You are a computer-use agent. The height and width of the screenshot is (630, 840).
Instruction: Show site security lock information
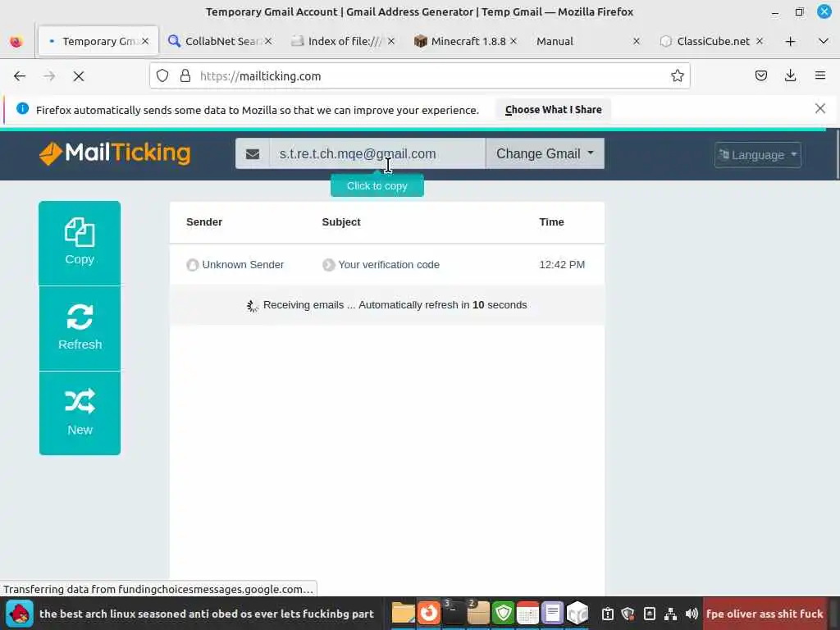185,76
